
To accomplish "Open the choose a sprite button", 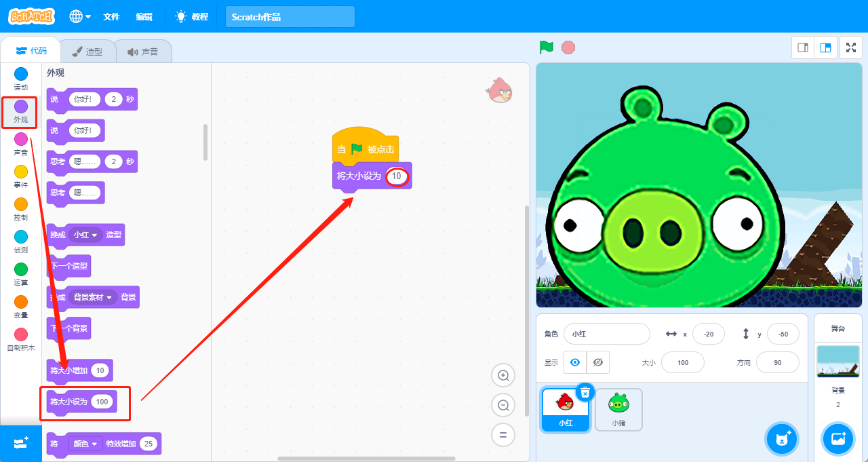I will coord(782,439).
